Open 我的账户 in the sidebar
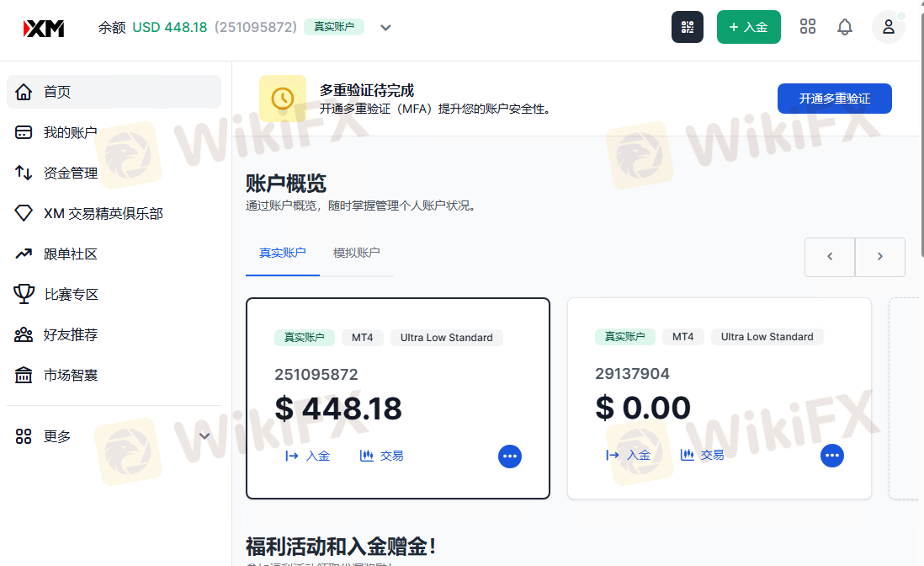The height and width of the screenshot is (566, 924). pyautogui.click(x=114, y=132)
